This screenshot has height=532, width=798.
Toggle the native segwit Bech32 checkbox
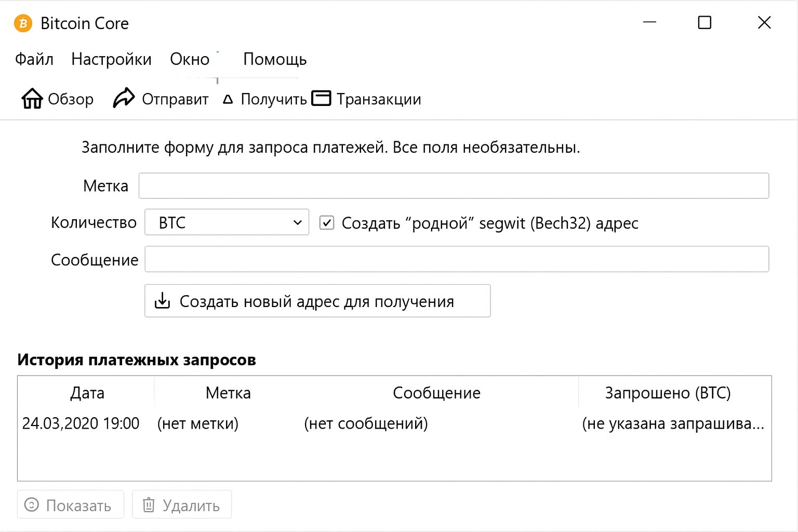click(327, 223)
